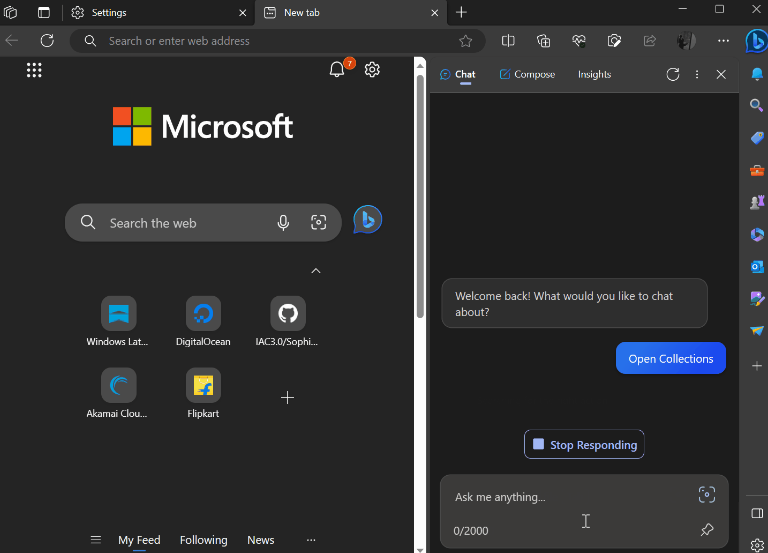This screenshot has height=553, width=768.
Task: Switch to the Insights tab
Action: click(594, 74)
